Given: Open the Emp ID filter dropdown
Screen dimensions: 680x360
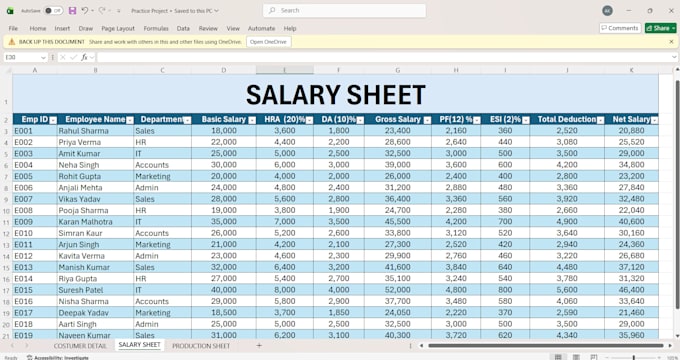Looking at the screenshot, I should point(53,120).
